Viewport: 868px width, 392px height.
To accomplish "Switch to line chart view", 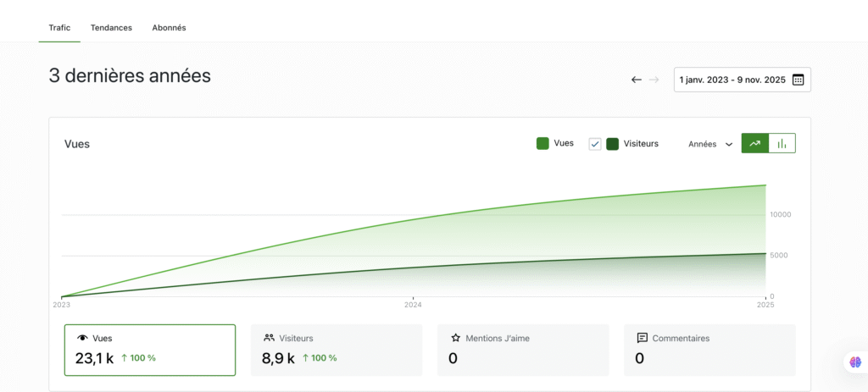I will click(754, 144).
